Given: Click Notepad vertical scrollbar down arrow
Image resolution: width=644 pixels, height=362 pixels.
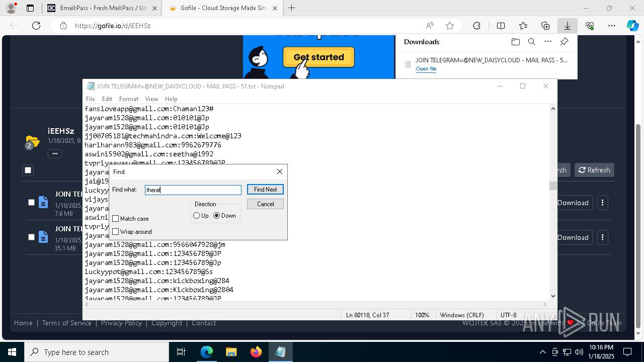Looking at the screenshot, I should (x=553, y=296).
